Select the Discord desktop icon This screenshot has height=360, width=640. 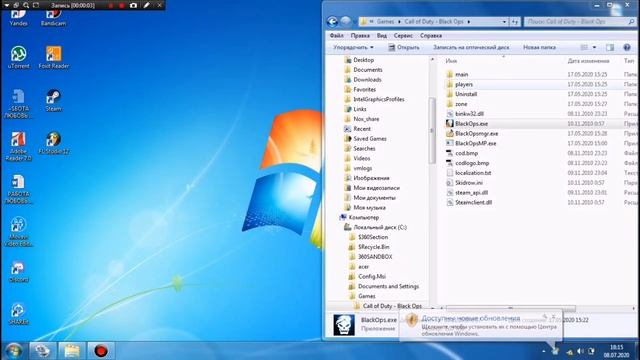tap(18, 271)
